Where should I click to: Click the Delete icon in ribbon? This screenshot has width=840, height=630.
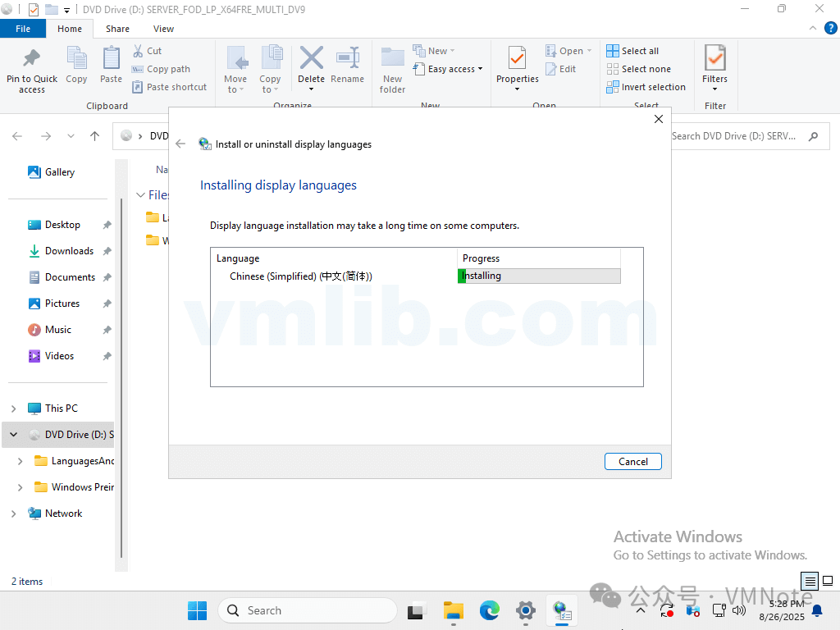[x=311, y=61]
